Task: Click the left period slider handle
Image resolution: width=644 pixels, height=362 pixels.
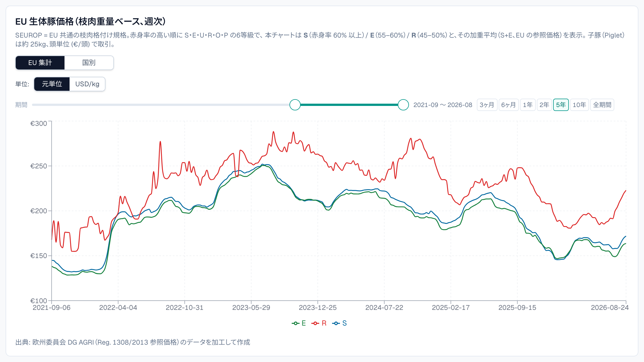Action: click(295, 105)
